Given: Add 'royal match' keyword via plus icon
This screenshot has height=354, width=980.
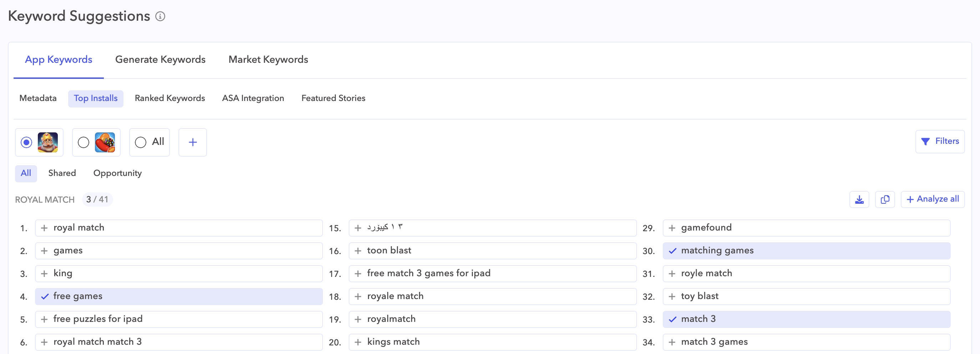Looking at the screenshot, I should (45, 228).
